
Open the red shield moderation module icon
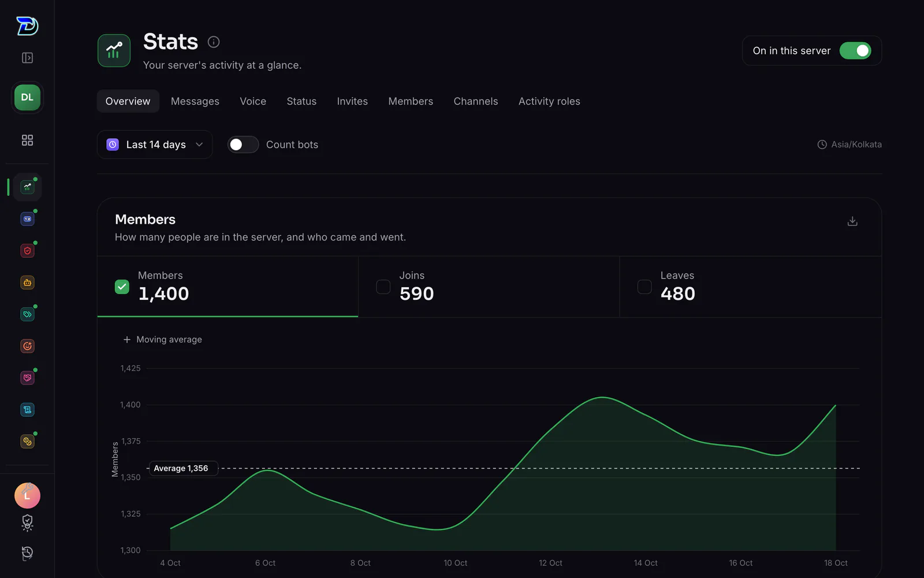pyautogui.click(x=27, y=250)
